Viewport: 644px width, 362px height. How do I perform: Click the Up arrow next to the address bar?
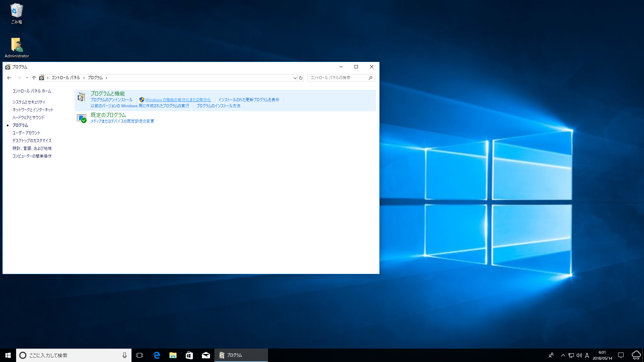coord(34,78)
